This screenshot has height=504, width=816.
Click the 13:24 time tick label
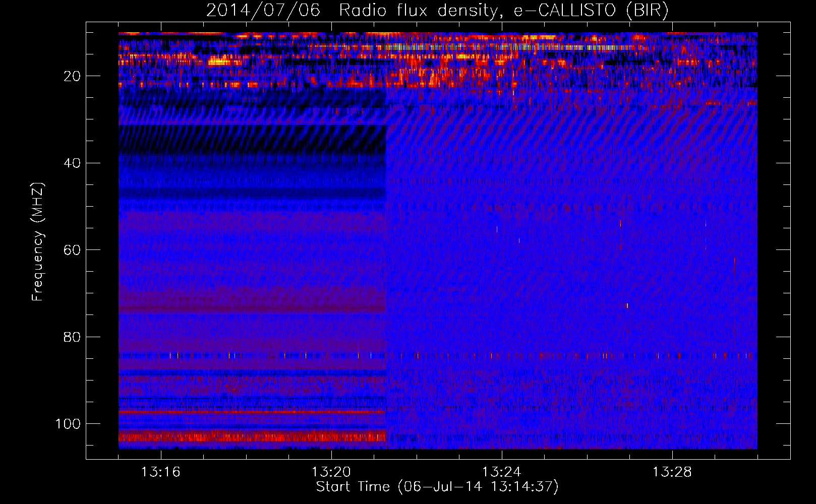pos(502,472)
